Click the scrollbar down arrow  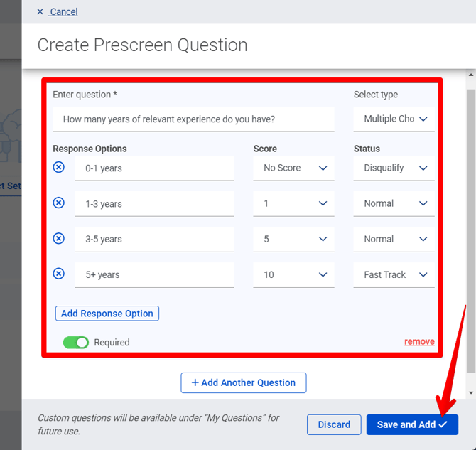pyautogui.click(x=470, y=392)
